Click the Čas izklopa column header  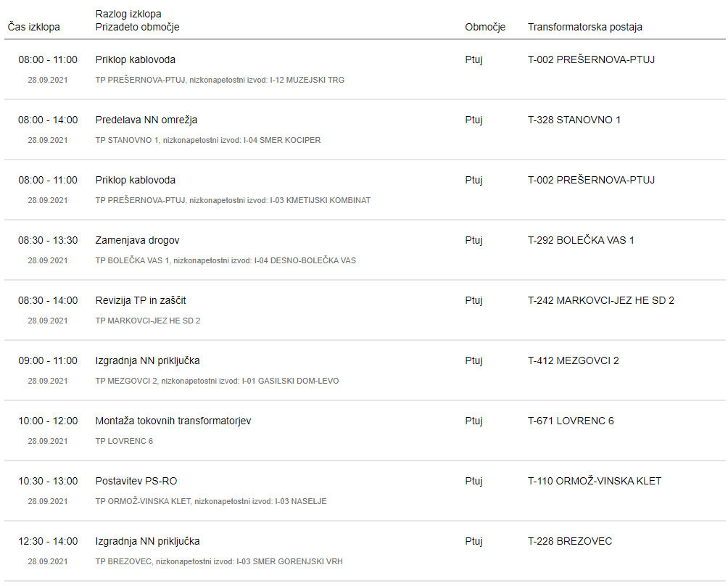coord(34,27)
